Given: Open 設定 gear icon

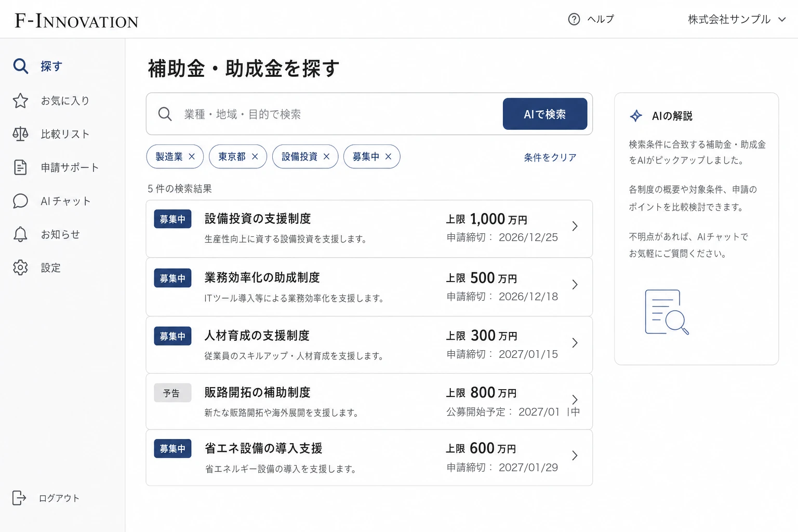Looking at the screenshot, I should tap(20, 268).
